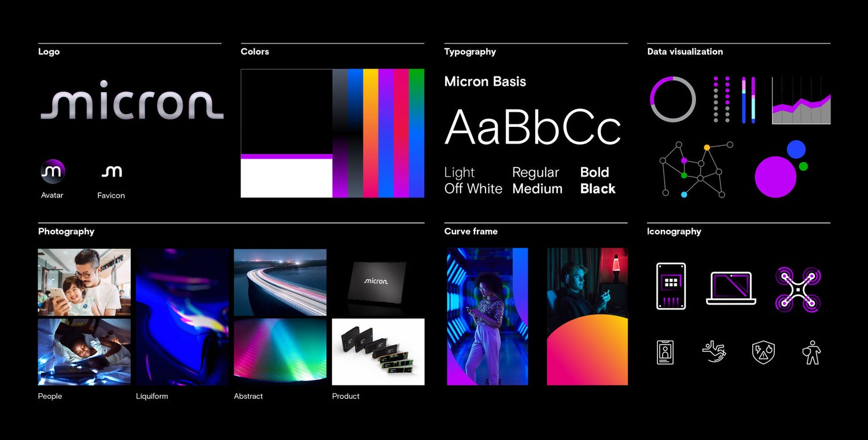Select the drone quadcopter icon
868x440 pixels.
[x=798, y=288]
